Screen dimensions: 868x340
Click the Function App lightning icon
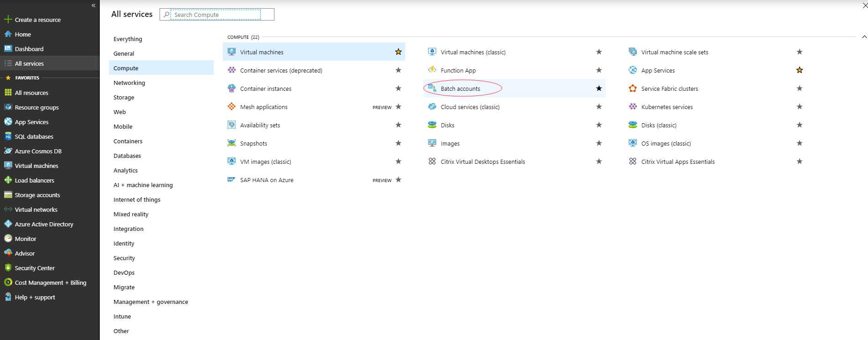[x=432, y=70]
